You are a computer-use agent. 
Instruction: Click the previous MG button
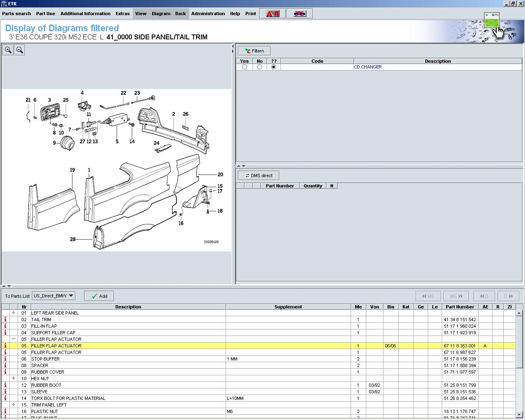(x=428, y=296)
